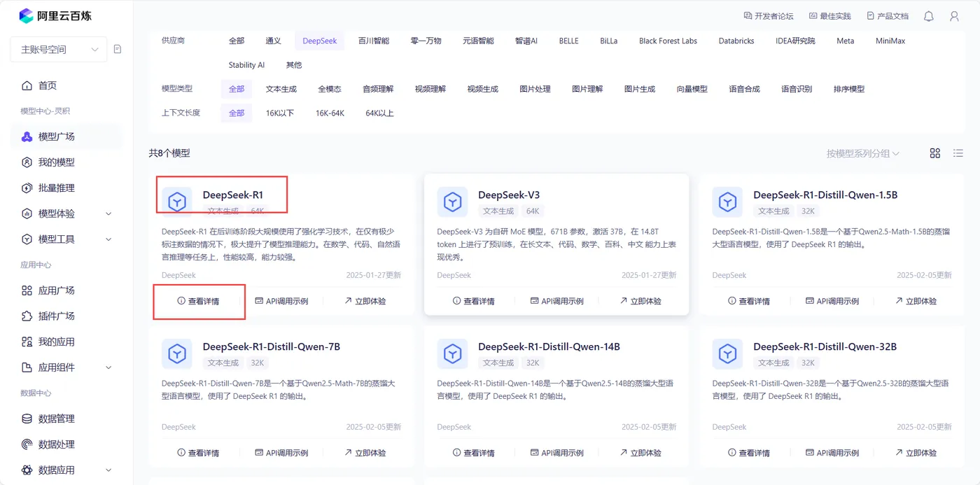
Task: Filter model type by 排序模型
Action: click(849, 90)
